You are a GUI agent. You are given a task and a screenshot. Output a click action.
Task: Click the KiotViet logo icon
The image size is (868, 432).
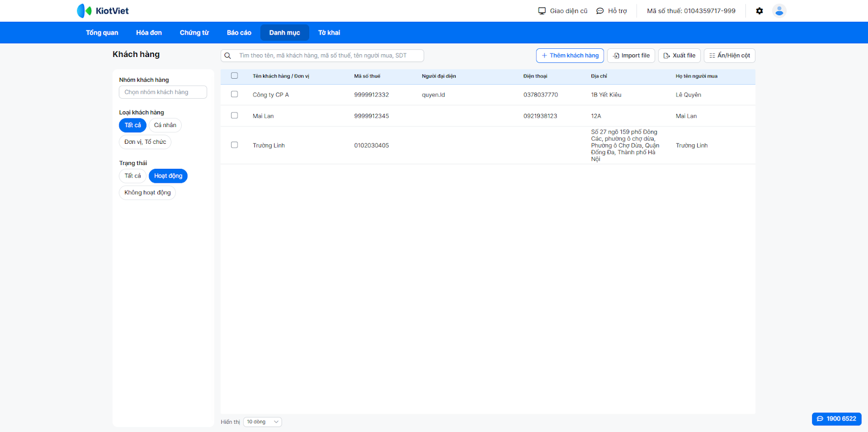click(x=84, y=11)
